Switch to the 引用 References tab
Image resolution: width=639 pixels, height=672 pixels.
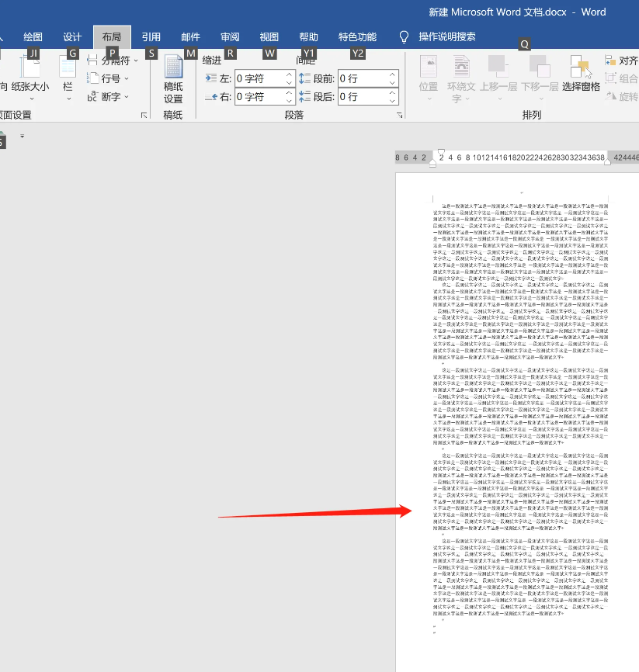(x=151, y=36)
